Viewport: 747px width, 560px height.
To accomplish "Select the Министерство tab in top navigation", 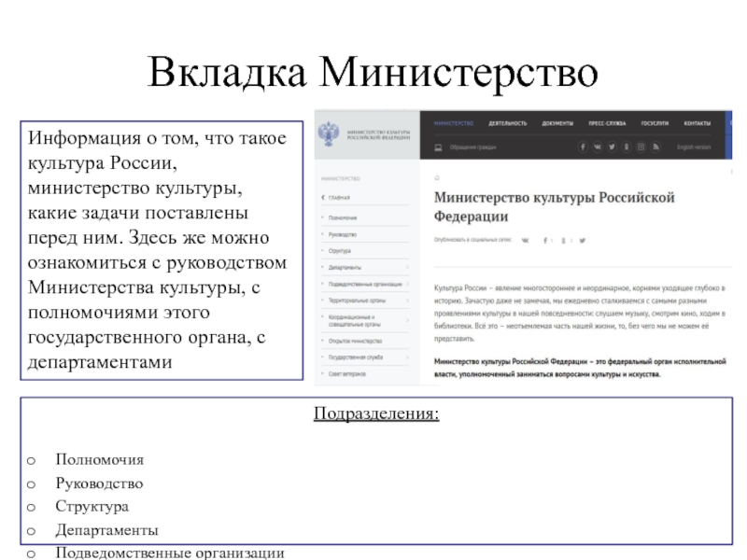I will point(453,123).
